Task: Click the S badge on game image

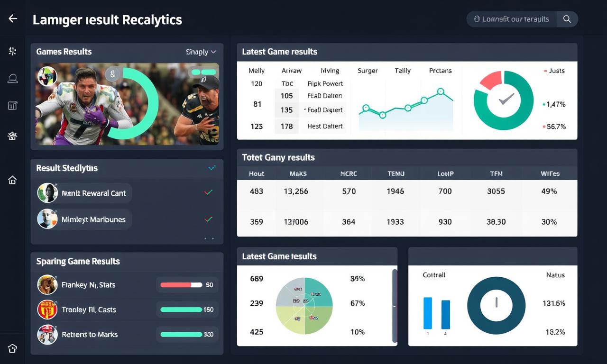Action: coord(112,74)
